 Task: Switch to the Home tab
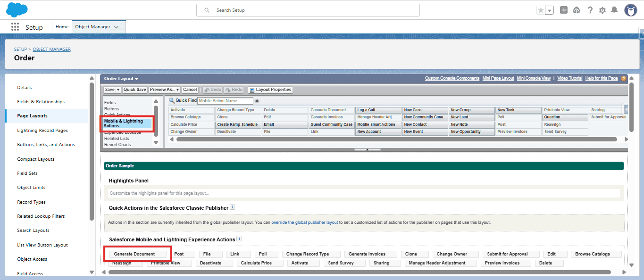62,27
